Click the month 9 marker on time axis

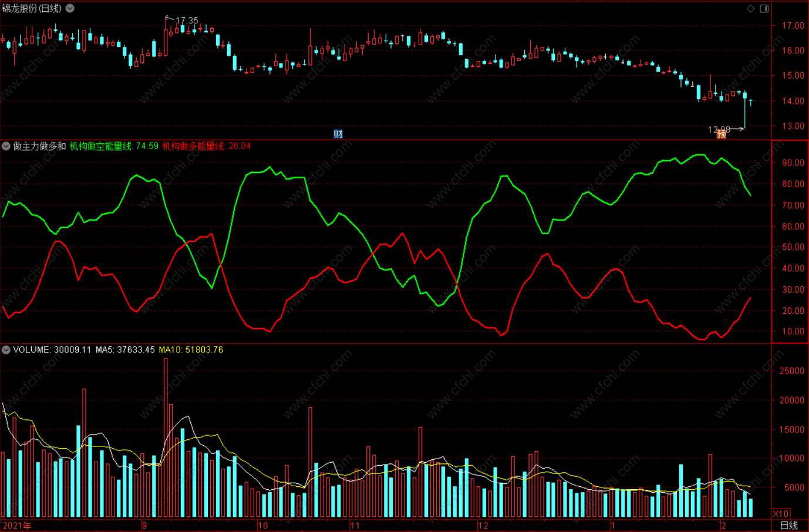pyautogui.click(x=144, y=526)
